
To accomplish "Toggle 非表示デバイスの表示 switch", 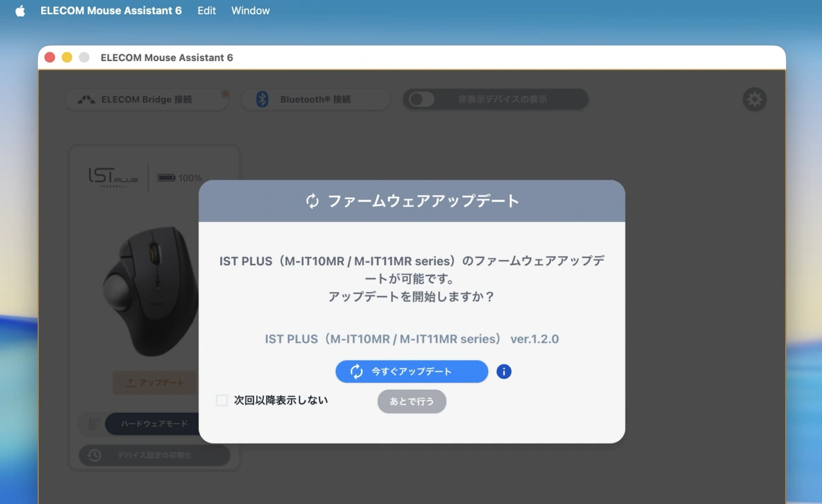I will (423, 100).
